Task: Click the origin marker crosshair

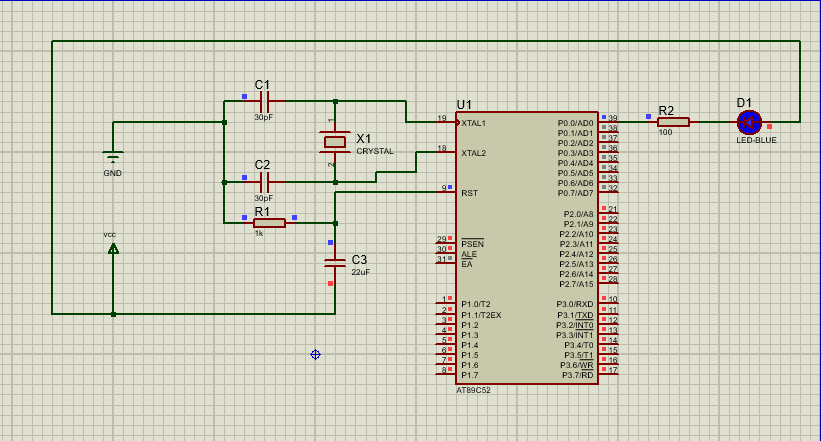Action: [x=315, y=354]
